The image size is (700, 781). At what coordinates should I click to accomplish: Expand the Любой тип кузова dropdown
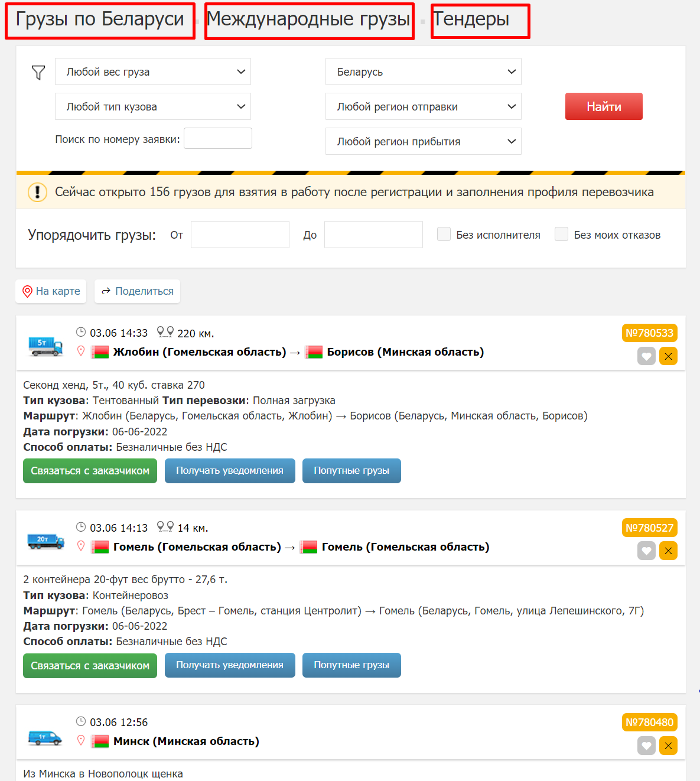coord(152,107)
